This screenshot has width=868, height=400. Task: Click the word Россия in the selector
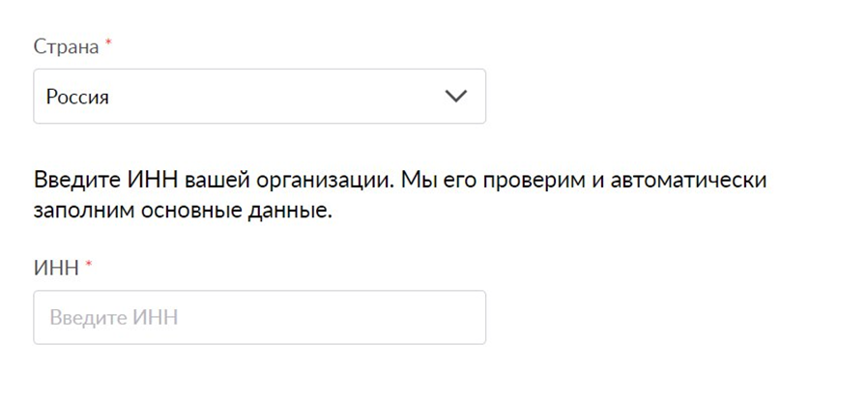[x=77, y=98]
